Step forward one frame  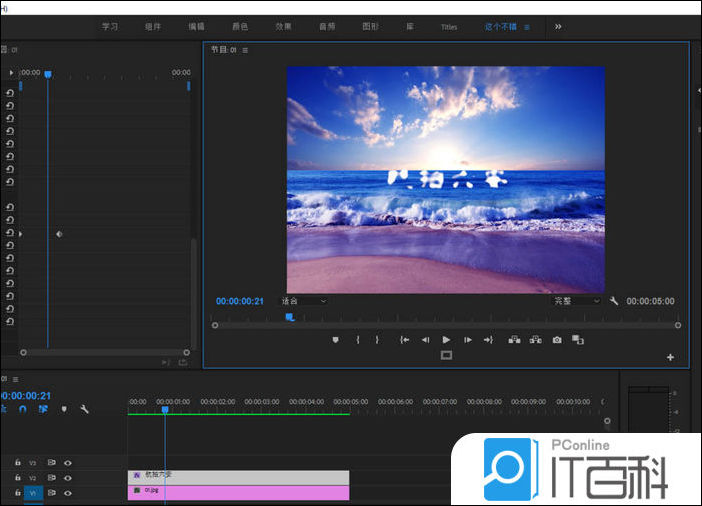[x=467, y=340]
